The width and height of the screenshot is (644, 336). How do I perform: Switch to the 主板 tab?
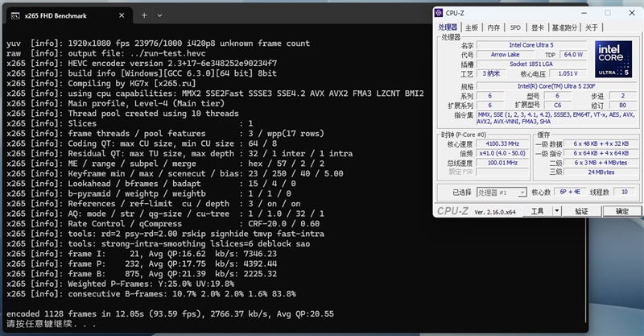pos(472,27)
